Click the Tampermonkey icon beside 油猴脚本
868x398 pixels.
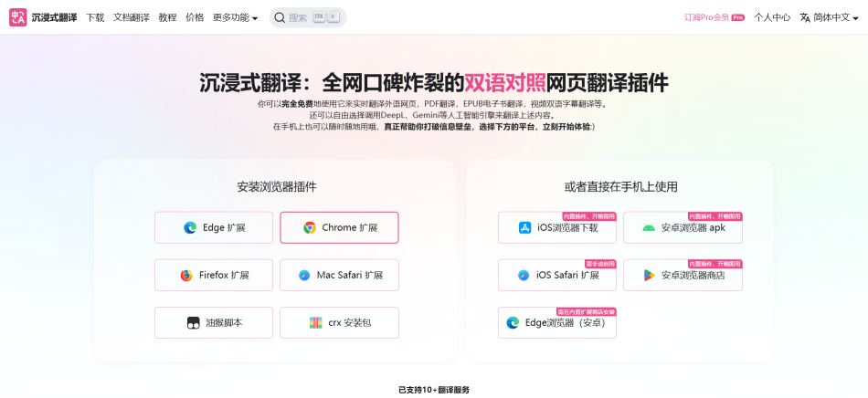point(193,323)
